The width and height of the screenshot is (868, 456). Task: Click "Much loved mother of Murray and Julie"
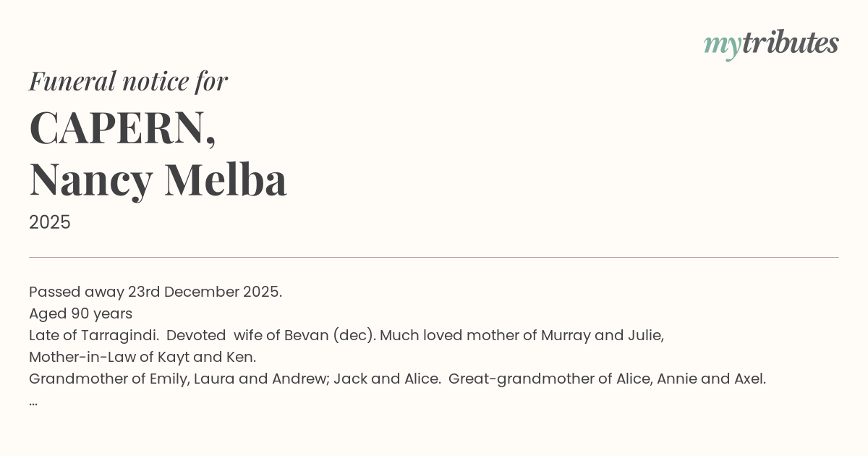(x=522, y=335)
